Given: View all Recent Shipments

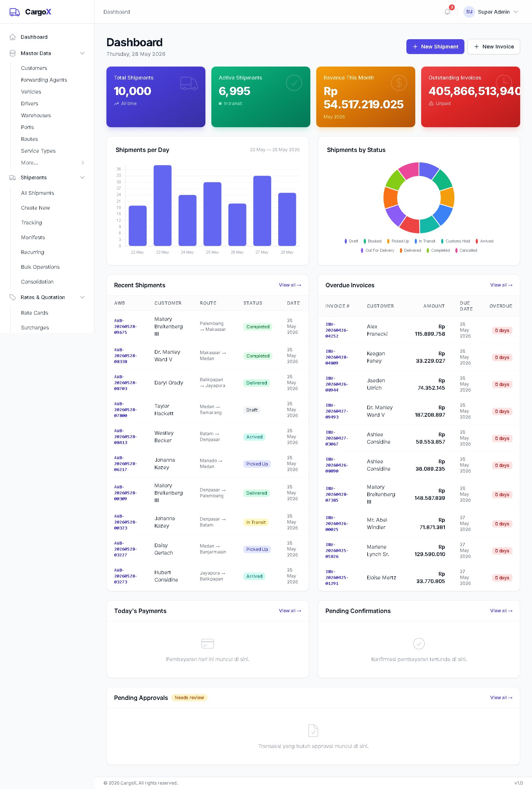Looking at the screenshot, I should [x=290, y=285].
